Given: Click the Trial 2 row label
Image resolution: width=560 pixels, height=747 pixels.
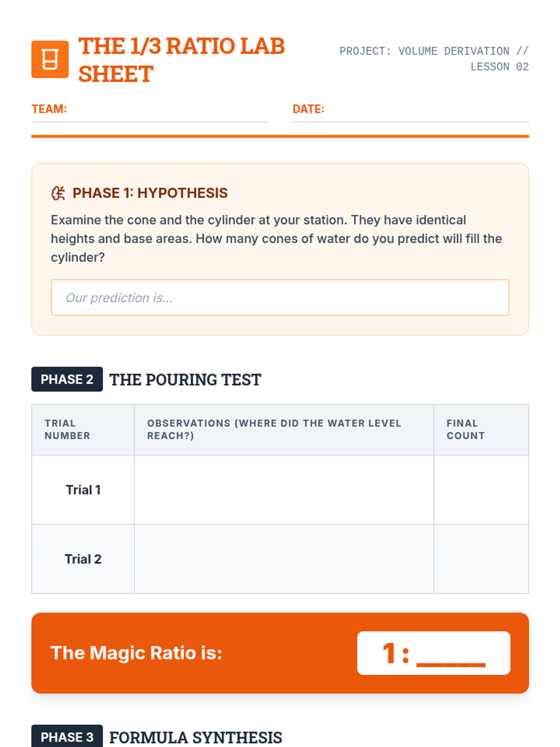Looking at the screenshot, I should 83,559.
